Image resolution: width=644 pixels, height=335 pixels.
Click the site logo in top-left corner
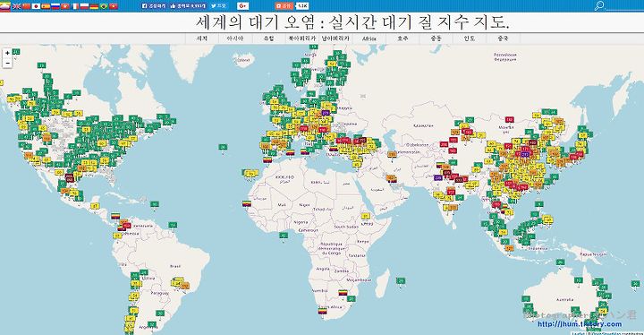[5, 6]
